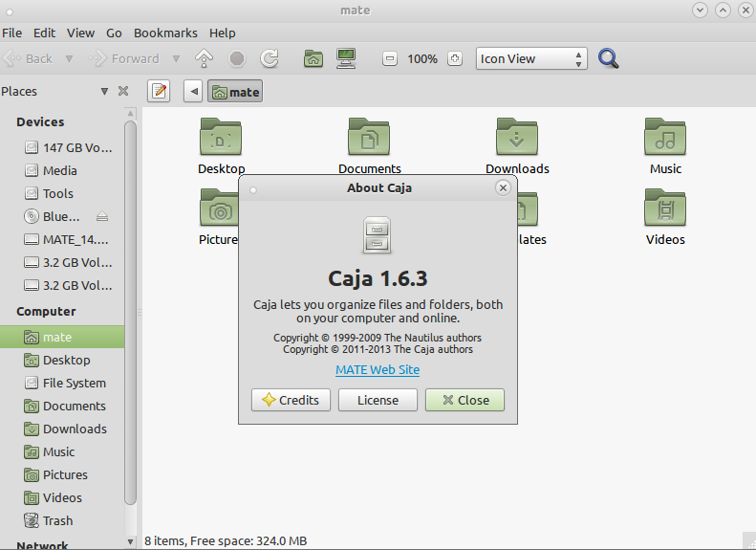Click the sidebar vertical scrollbar
The height and width of the screenshot is (550, 756).
click(130, 312)
